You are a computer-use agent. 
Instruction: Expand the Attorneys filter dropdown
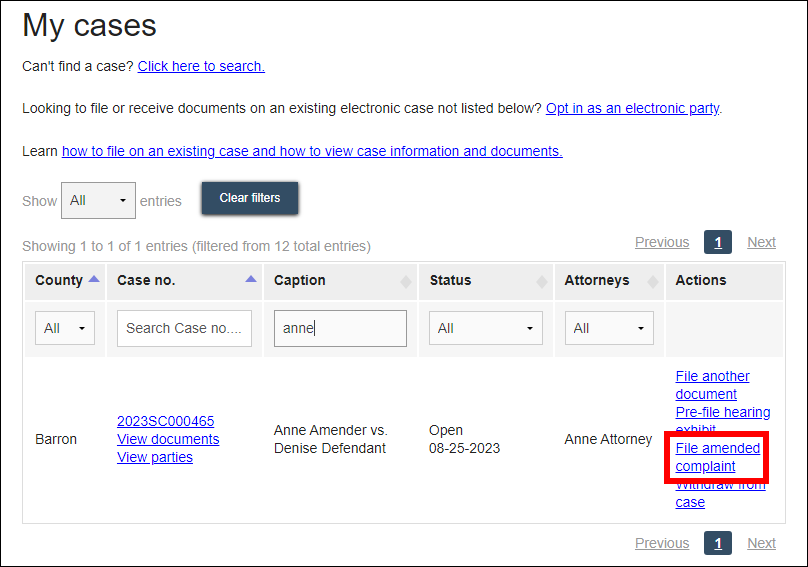(609, 328)
